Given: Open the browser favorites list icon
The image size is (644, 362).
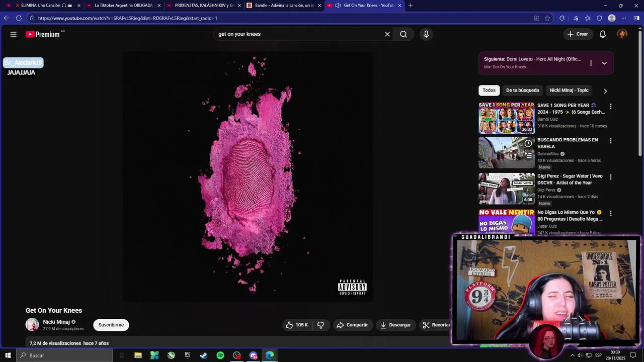Looking at the screenshot, I should click(588, 18).
